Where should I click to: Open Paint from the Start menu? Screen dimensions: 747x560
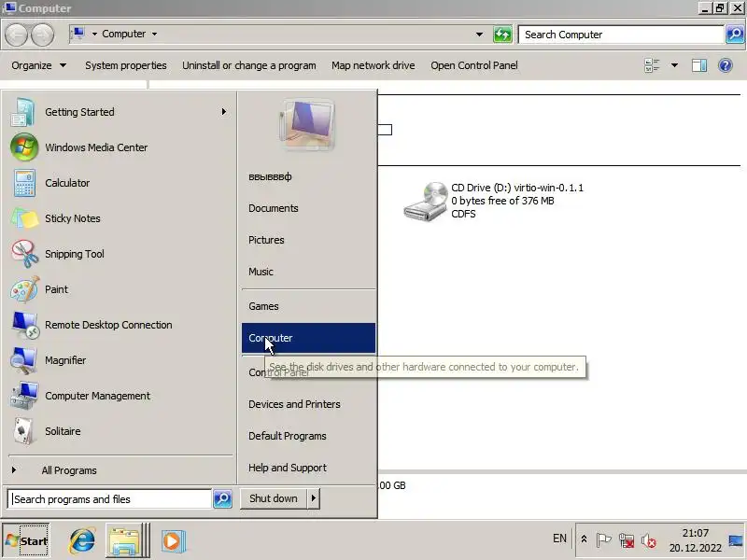tap(120, 289)
